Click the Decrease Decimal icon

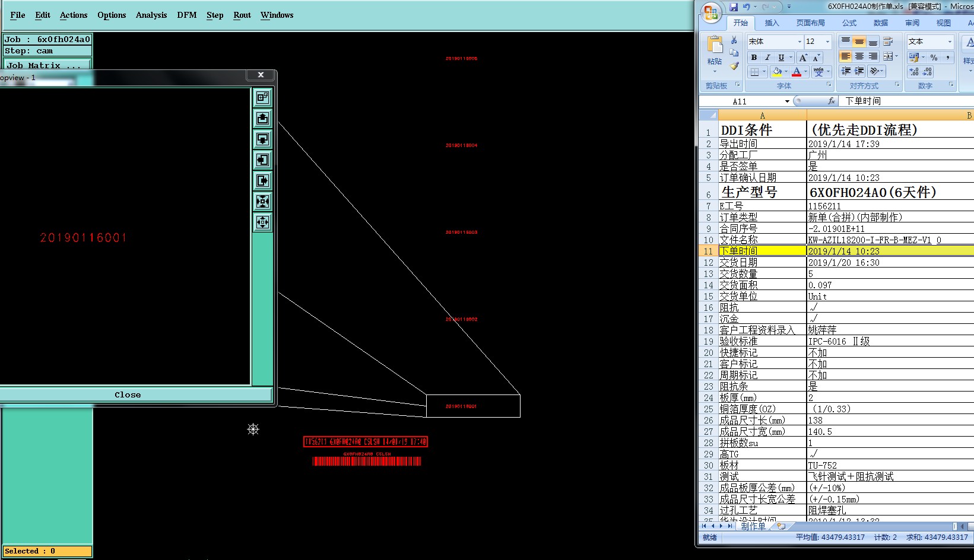pos(927,71)
